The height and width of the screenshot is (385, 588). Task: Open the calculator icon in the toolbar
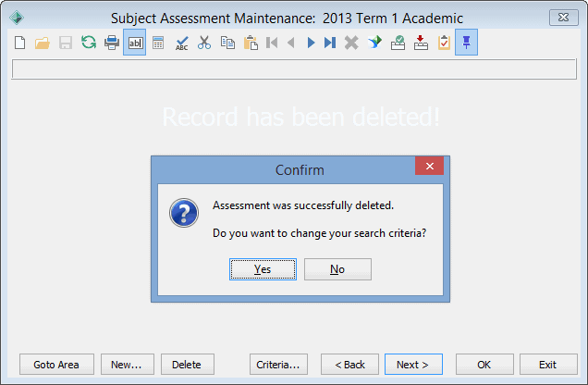point(158,43)
